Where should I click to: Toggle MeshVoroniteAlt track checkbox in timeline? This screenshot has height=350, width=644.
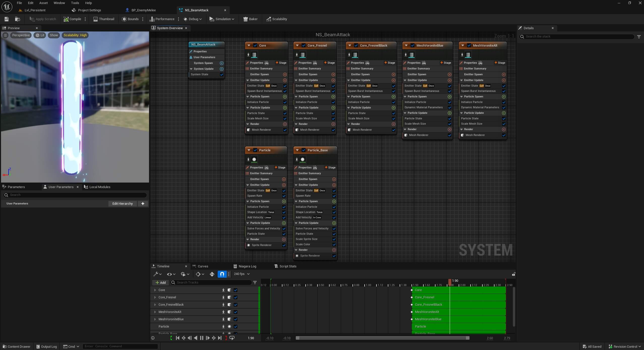[236, 312]
